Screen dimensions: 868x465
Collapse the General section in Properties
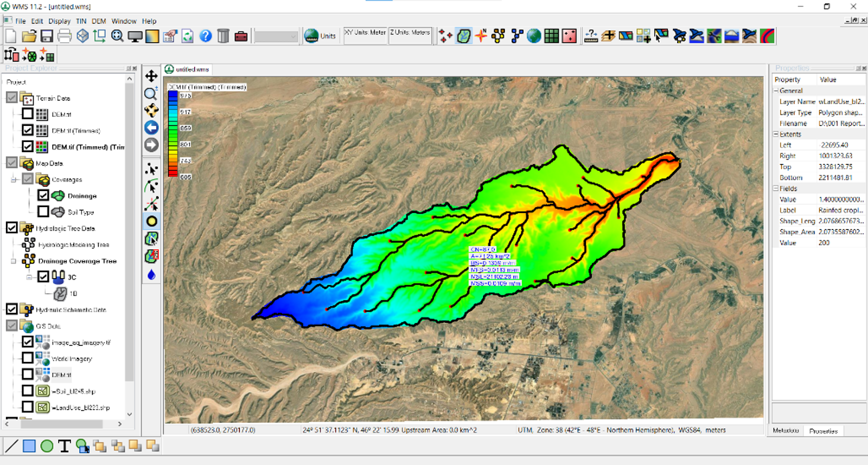[x=776, y=90]
